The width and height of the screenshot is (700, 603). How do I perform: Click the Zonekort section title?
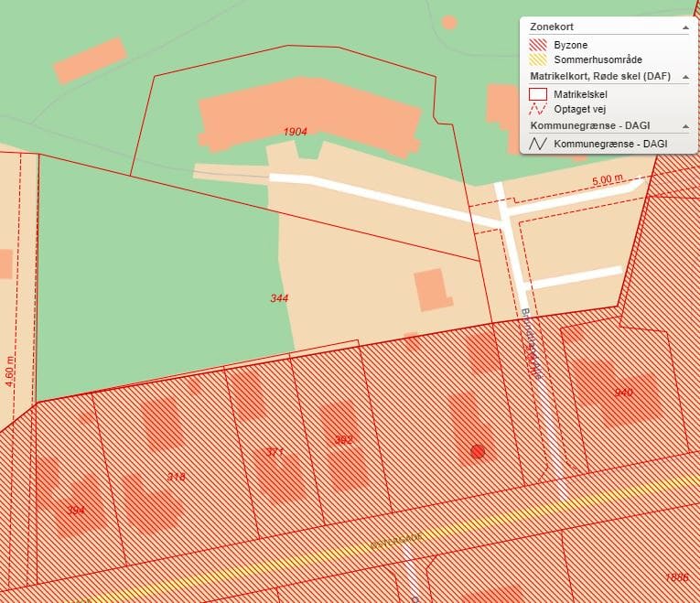coord(552,27)
